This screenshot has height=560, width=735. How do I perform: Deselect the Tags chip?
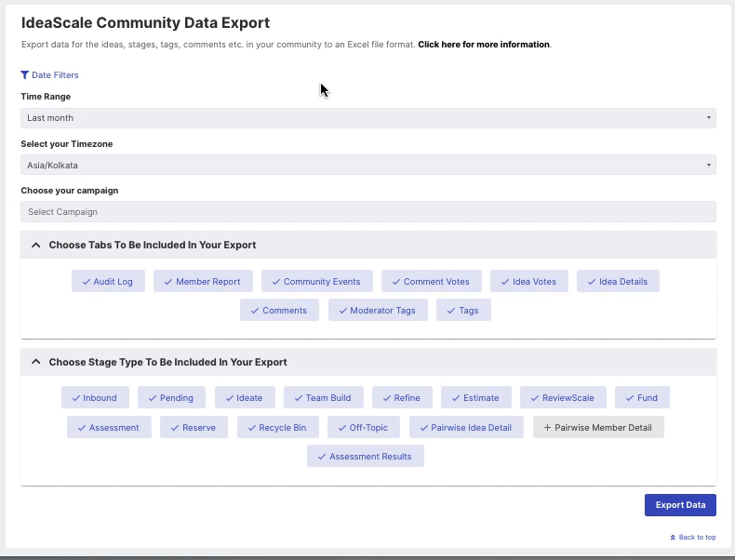click(463, 310)
